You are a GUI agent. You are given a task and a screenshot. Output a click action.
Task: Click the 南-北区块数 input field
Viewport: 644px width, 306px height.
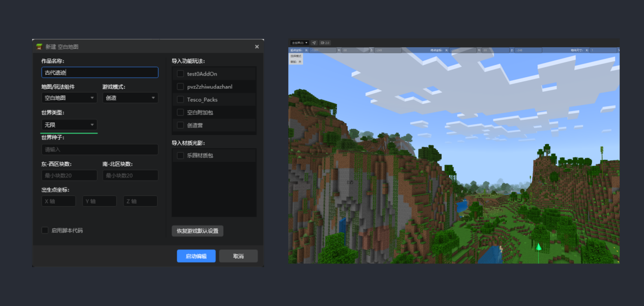(x=130, y=176)
